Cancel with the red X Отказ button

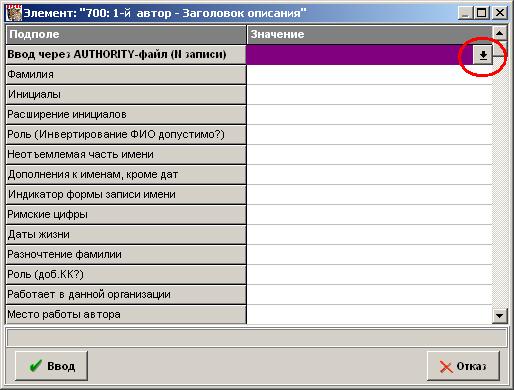[x=463, y=366]
